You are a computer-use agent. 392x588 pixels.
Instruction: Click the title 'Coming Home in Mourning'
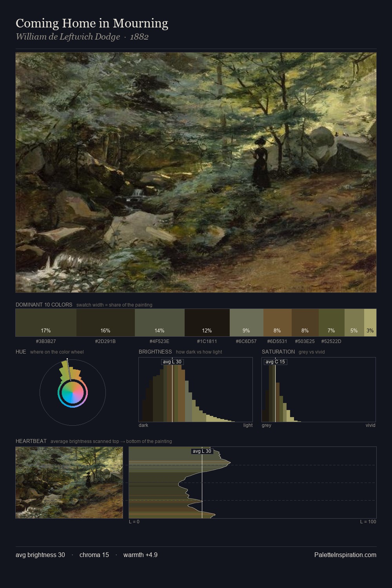(x=92, y=23)
